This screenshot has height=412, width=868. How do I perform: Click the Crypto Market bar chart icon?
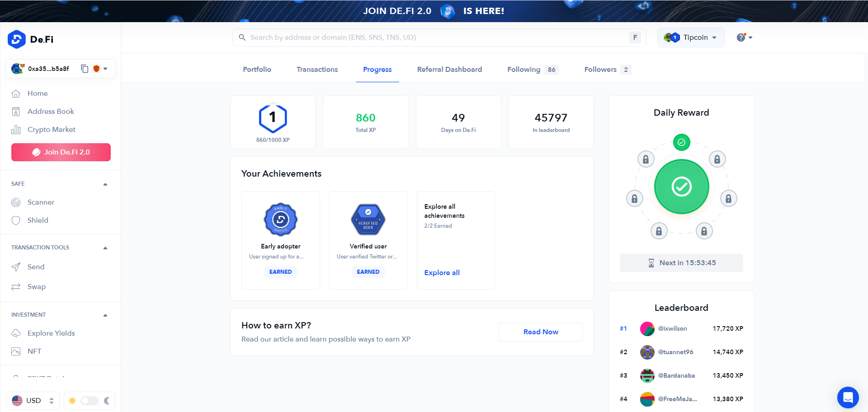(x=16, y=130)
